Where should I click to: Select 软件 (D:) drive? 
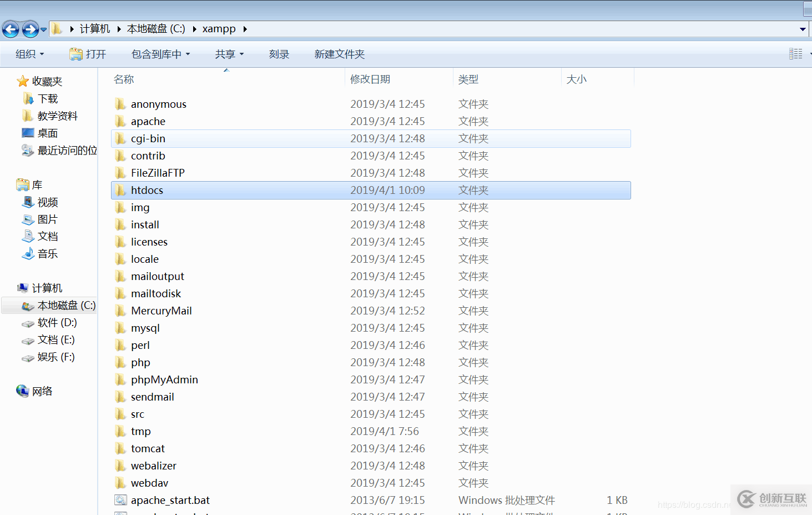[49, 322]
